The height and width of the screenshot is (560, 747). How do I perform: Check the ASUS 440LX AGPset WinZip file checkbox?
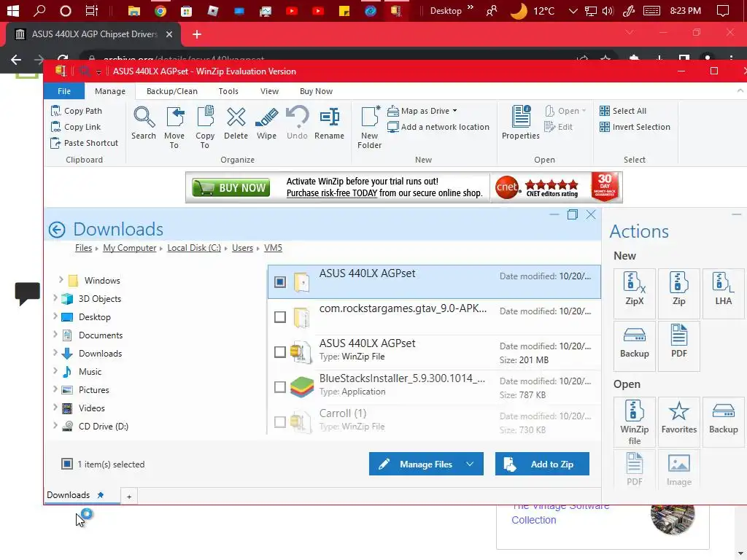pos(280,352)
